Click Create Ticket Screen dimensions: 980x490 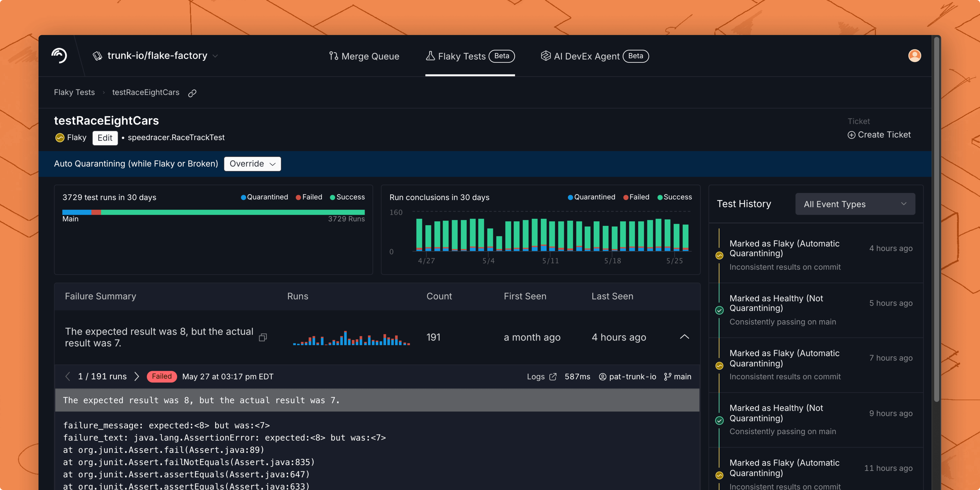tap(879, 135)
